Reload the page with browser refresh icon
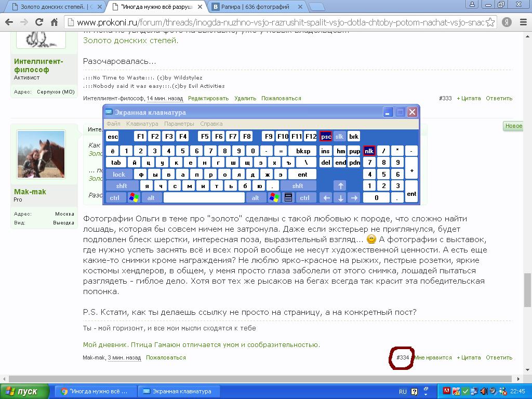The image size is (532, 399). (39, 22)
